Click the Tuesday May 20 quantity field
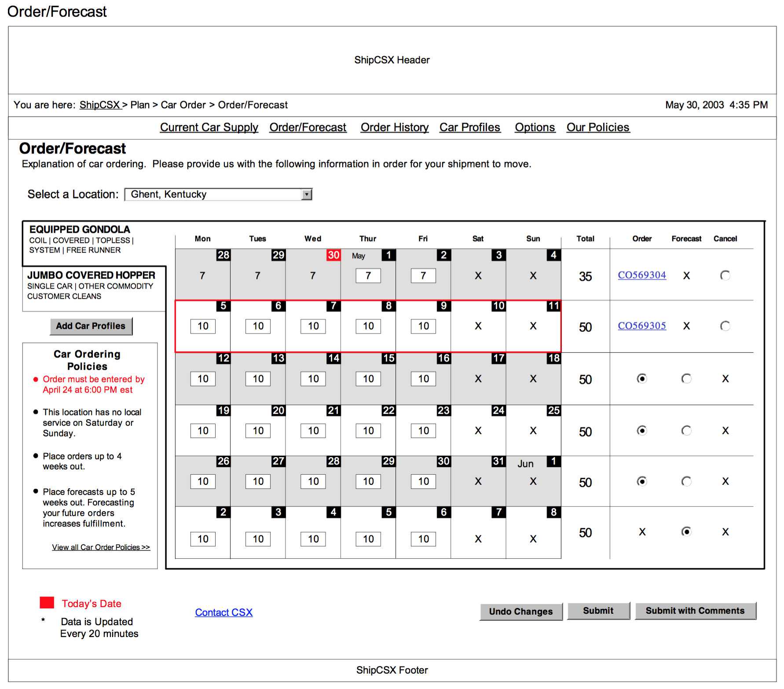The height and width of the screenshot is (689, 784). (x=258, y=431)
